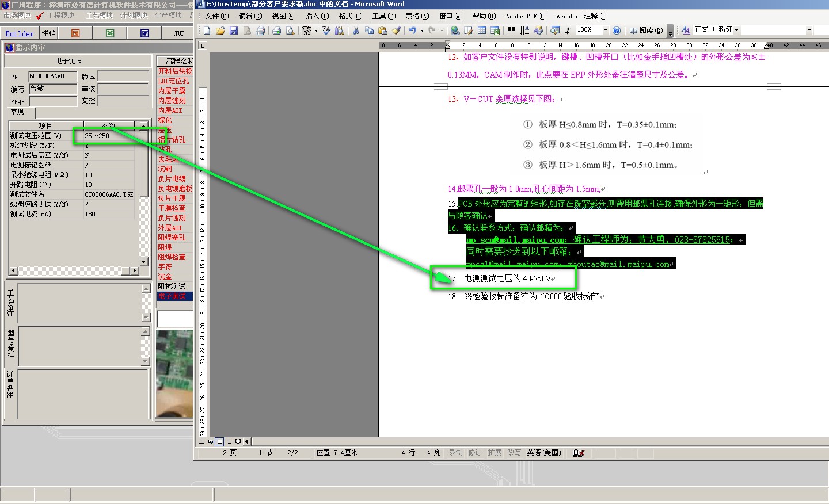The width and height of the screenshot is (829, 504).
Task: Toggle 改写 overtype mode in status bar
Action: (x=515, y=453)
